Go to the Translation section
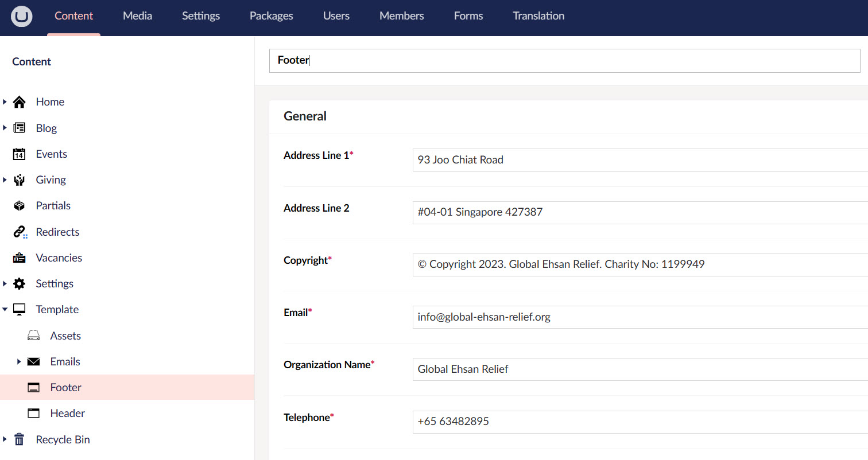This screenshot has height=460, width=868. pos(538,16)
